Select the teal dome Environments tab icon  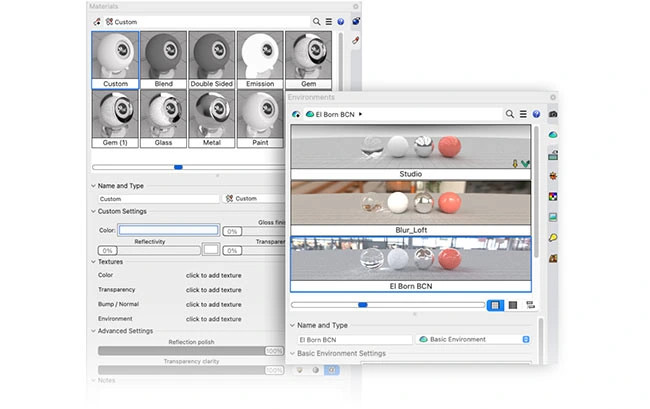pyautogui.click(x=553, y=135)
